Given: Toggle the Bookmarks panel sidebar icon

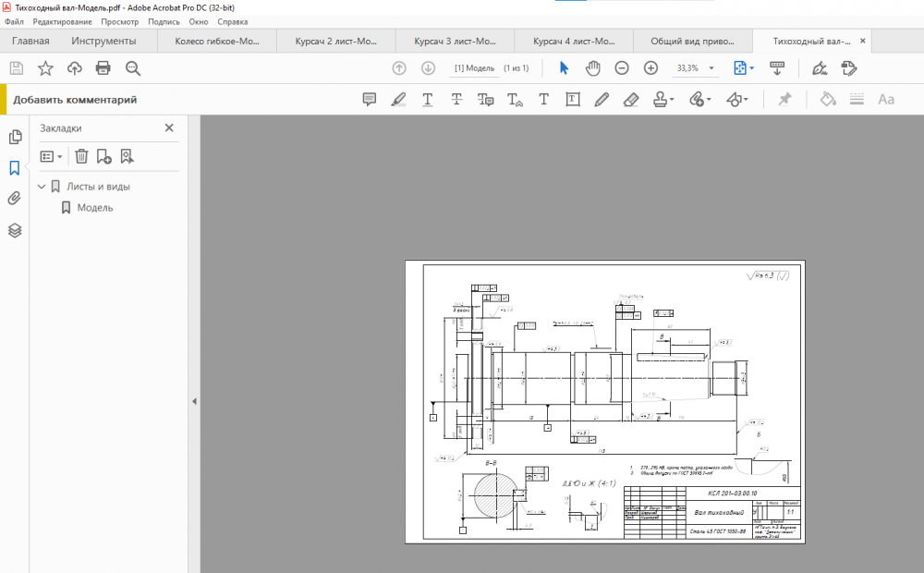Looking at the screenshot, I should pos(15,167).
